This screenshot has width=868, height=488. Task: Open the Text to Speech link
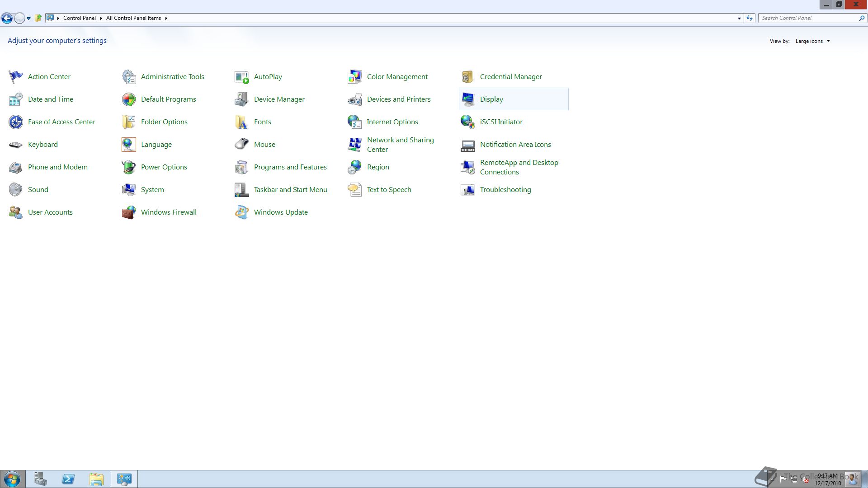(389, 190)
